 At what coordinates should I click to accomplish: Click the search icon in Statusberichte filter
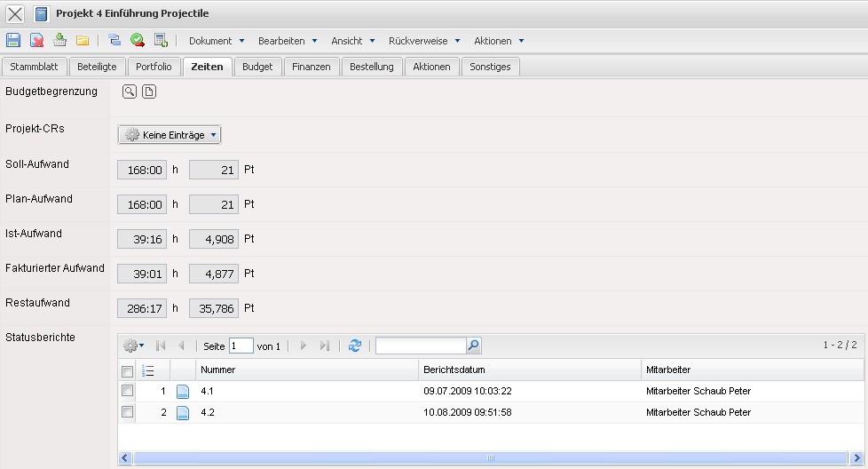474,346
